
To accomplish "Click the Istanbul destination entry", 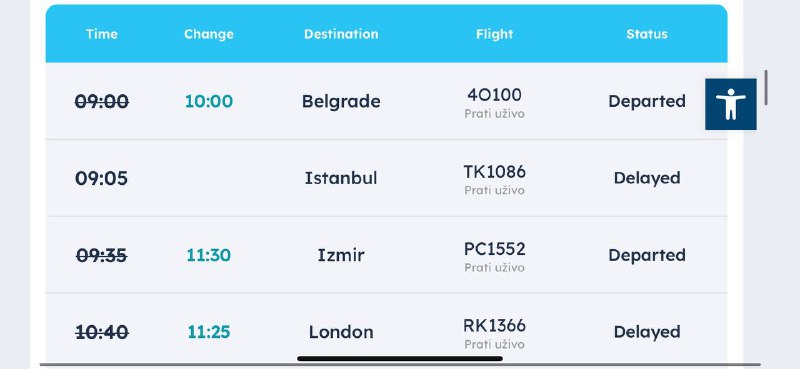I will pyautogui.click(x=341, y=178).
